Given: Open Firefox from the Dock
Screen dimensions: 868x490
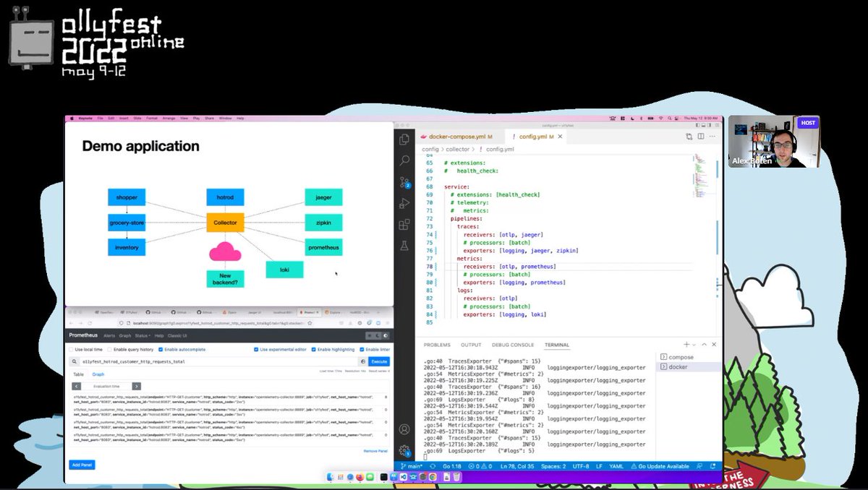Looking at the screenshot, I should point(361,477).
